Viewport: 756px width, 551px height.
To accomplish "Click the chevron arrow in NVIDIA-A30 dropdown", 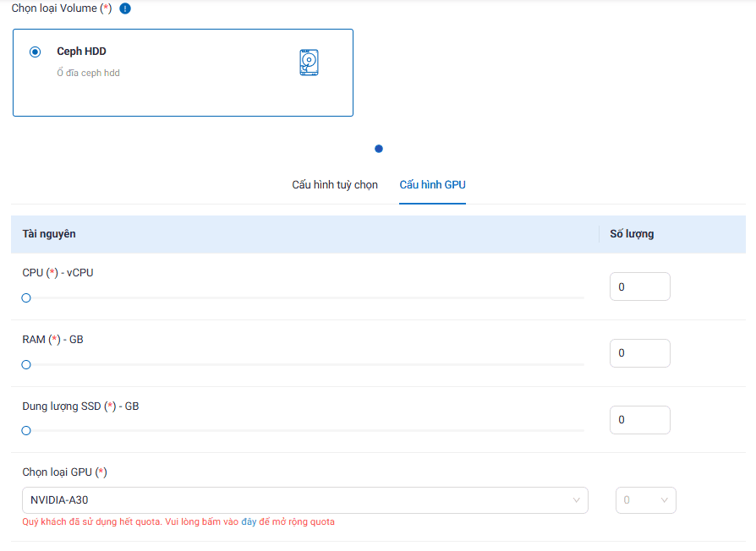I will 578,500.
